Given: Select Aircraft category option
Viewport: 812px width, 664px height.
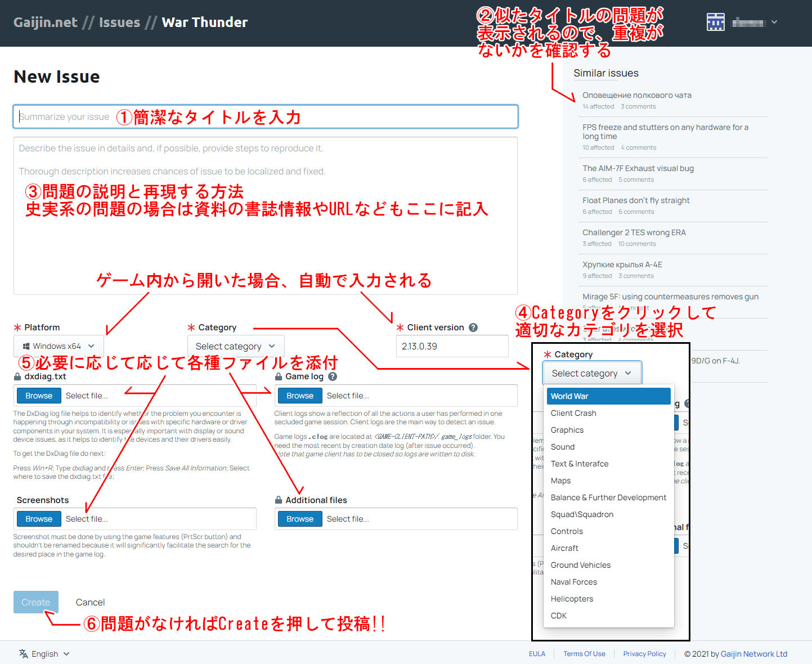Looking at the screenshot, I should pyautogui.click(x=609, y=548).
